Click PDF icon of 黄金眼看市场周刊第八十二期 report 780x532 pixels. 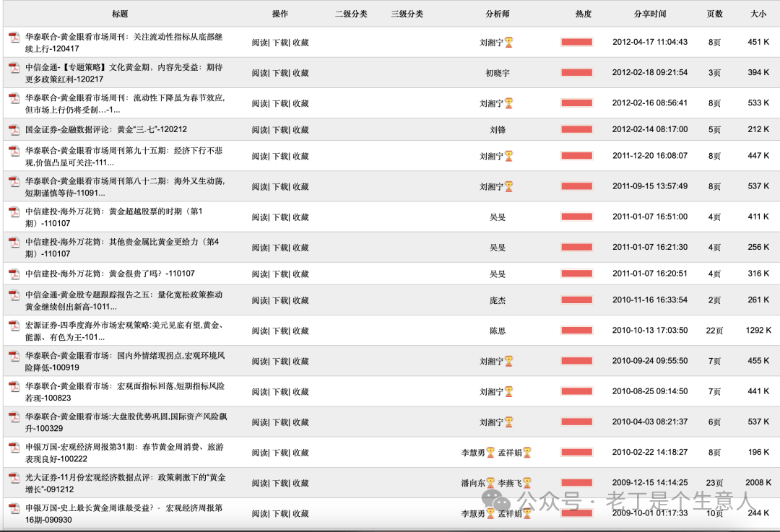click(x=14, y=181)
